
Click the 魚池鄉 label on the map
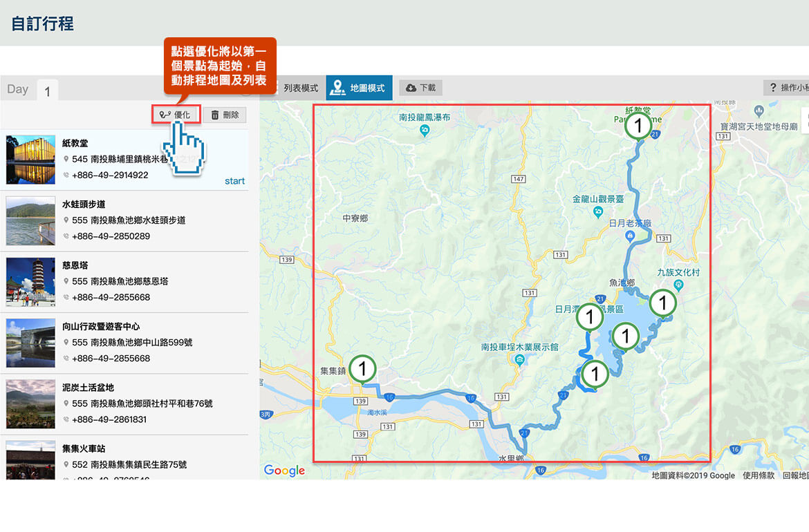[x=622, y=283]
